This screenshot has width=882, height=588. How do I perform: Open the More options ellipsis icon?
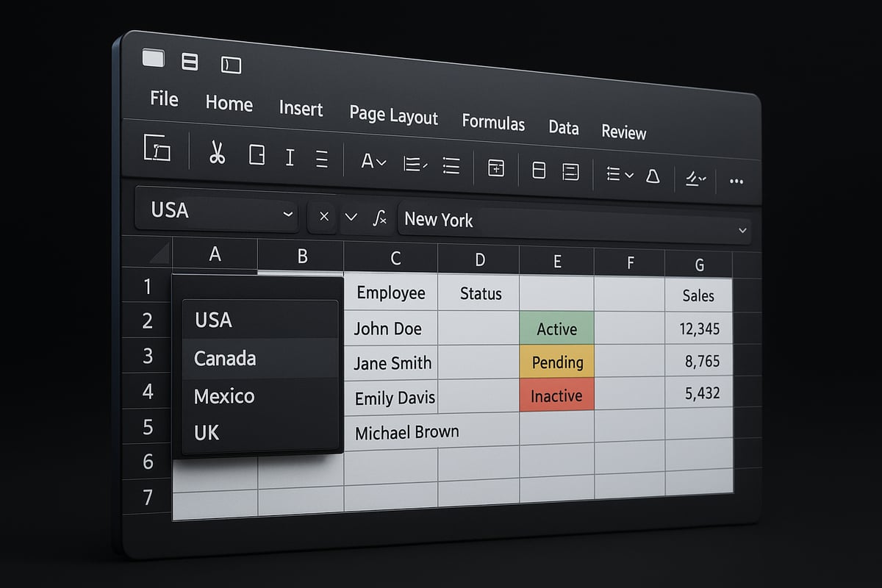pos(736,180)
